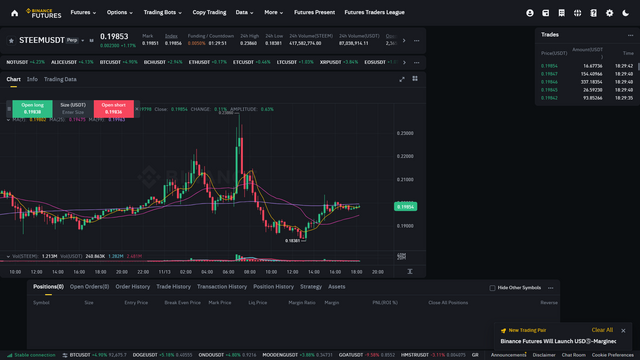Click the chart auto-fit scale icon
Image resolution: width=640 pixels, height=360 pixels.
coord(410,271)
